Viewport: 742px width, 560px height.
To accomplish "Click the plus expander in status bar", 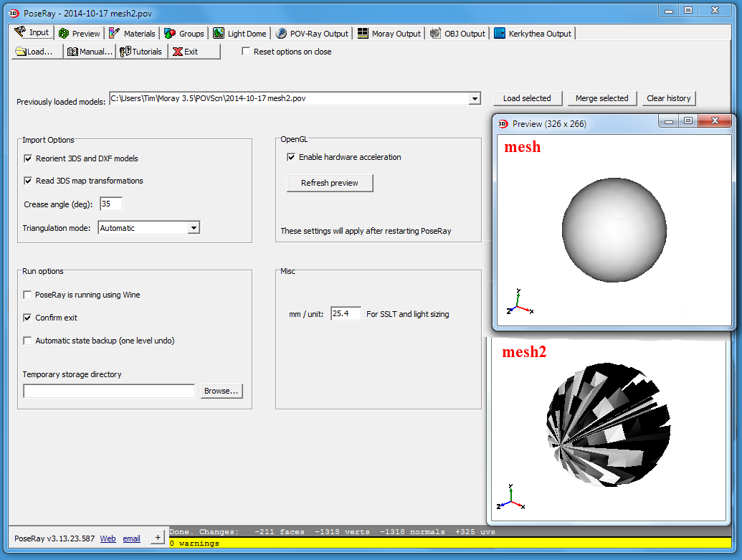I will coord(158,538).
